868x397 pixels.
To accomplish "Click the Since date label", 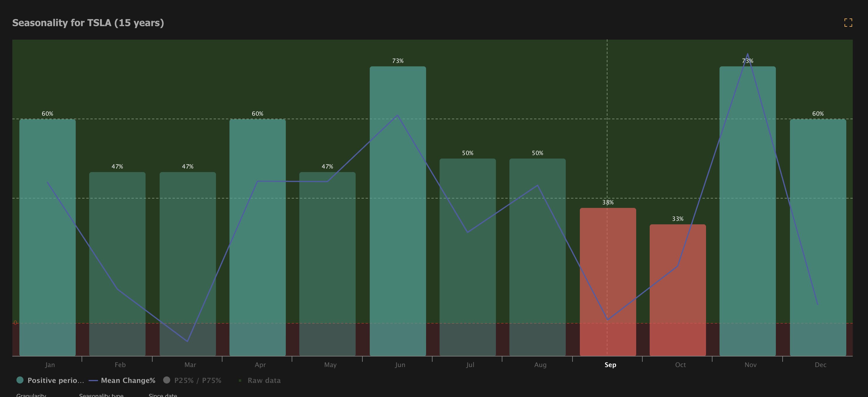I will pyautogui.click(x=163, y=395).
